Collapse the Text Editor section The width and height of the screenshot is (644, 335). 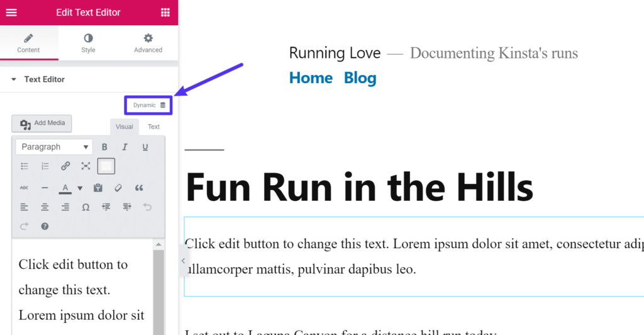point(14,79)
